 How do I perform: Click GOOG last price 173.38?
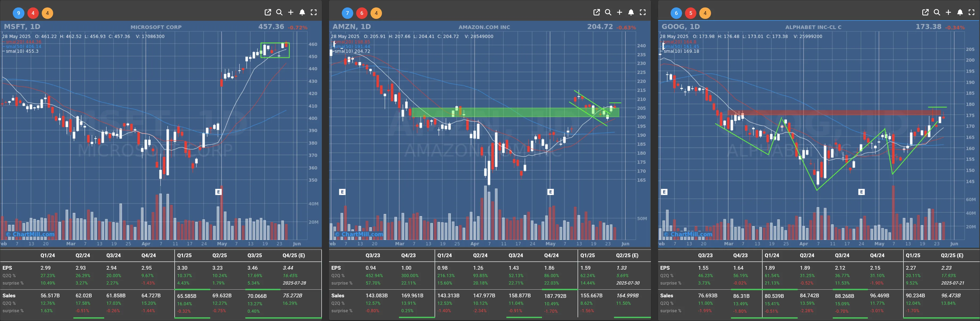(929, 27)
